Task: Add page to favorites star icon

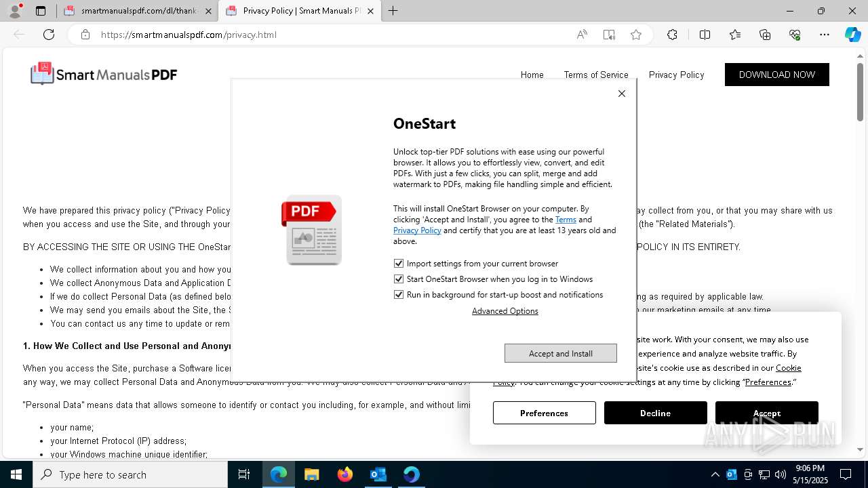Action: (636, 35)
